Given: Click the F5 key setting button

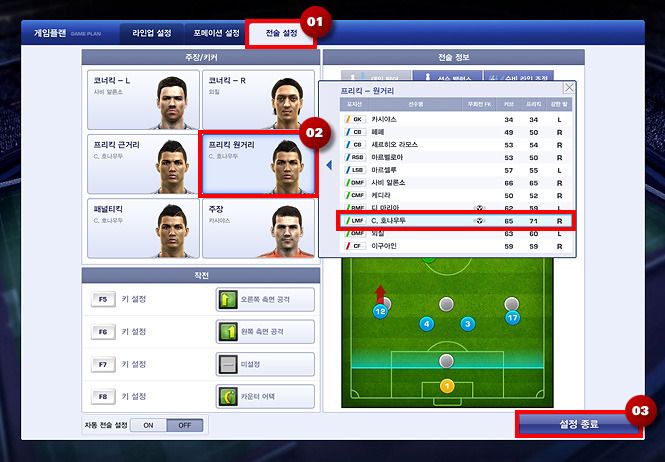Looking at the screenshot, I should pos(103,300).
